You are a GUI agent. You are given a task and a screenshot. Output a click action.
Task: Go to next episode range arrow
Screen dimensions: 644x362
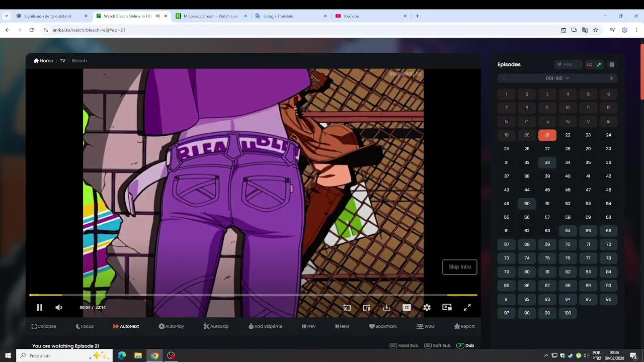(x=611, y=78)
